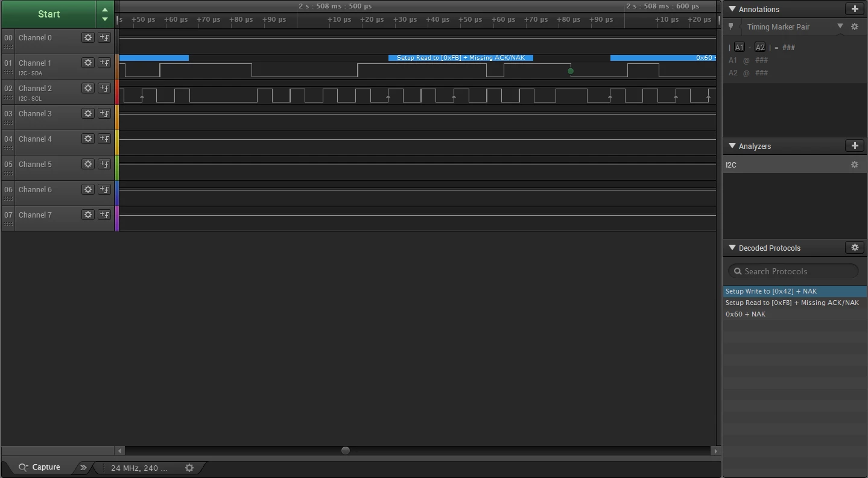Open Channel 6 settings gear
Viewport: 868px width, 478px height.
pos(88,189)
